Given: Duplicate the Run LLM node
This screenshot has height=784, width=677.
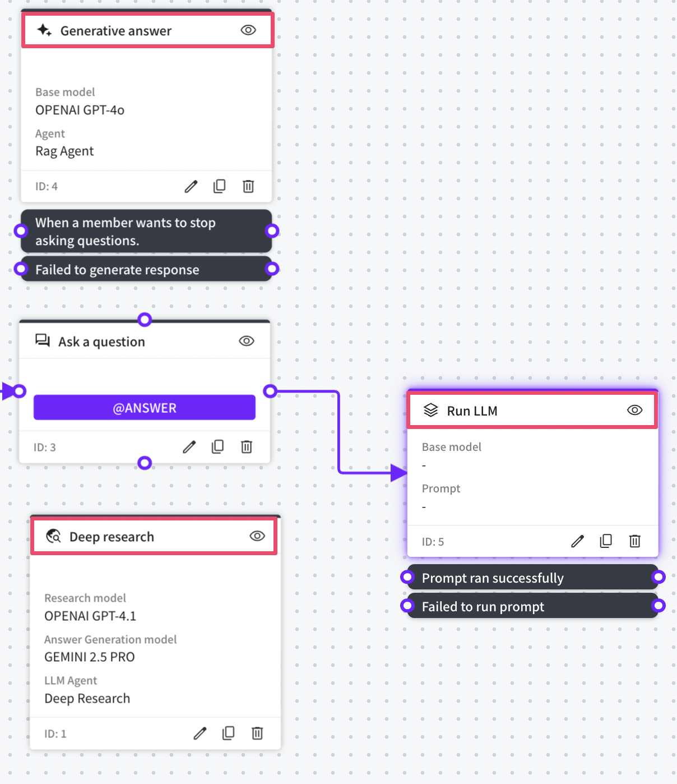Looking at the screenshot, I should (x=606, y=541).
